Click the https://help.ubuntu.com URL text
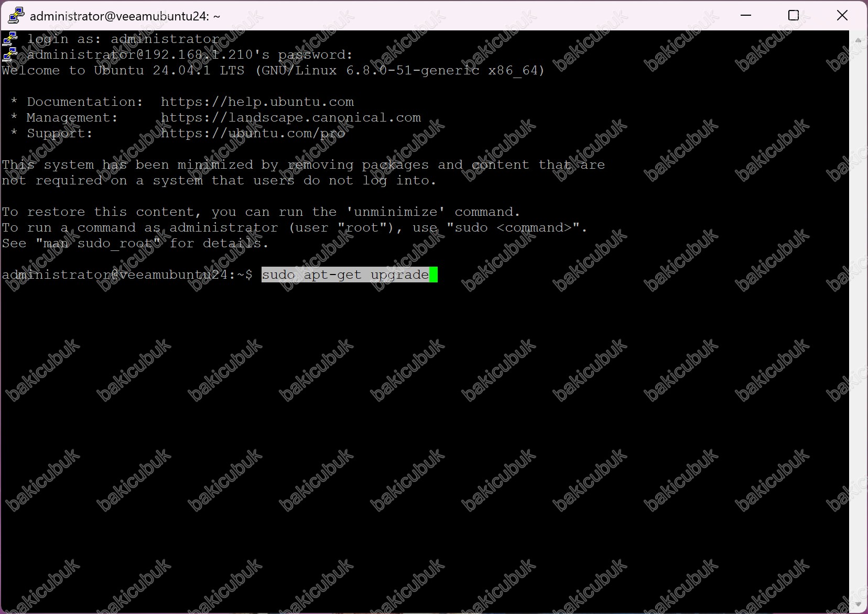The height and width of the screenshot is (614, 868). 257,102
